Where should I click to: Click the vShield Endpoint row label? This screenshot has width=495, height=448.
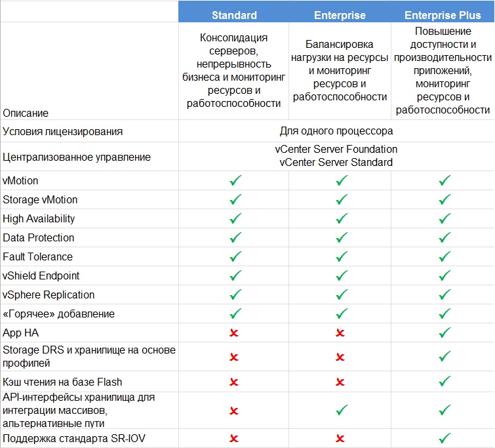coord(41,275)
